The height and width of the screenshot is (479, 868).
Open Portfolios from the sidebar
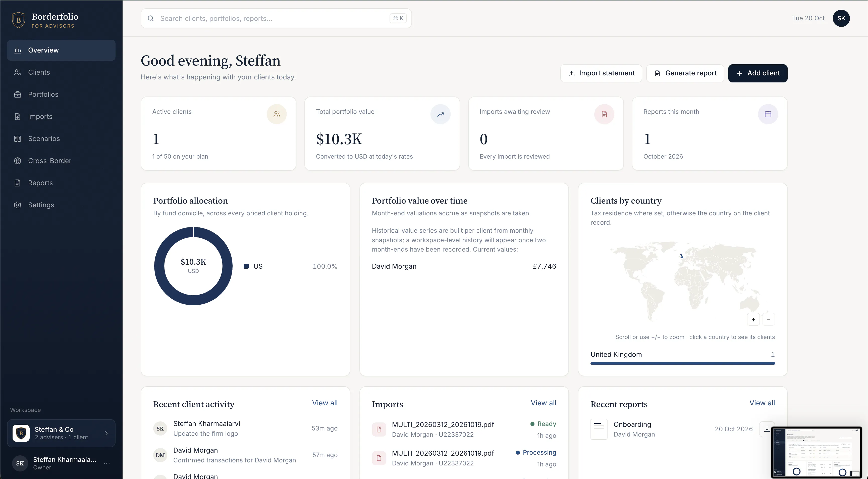point(61,94)
